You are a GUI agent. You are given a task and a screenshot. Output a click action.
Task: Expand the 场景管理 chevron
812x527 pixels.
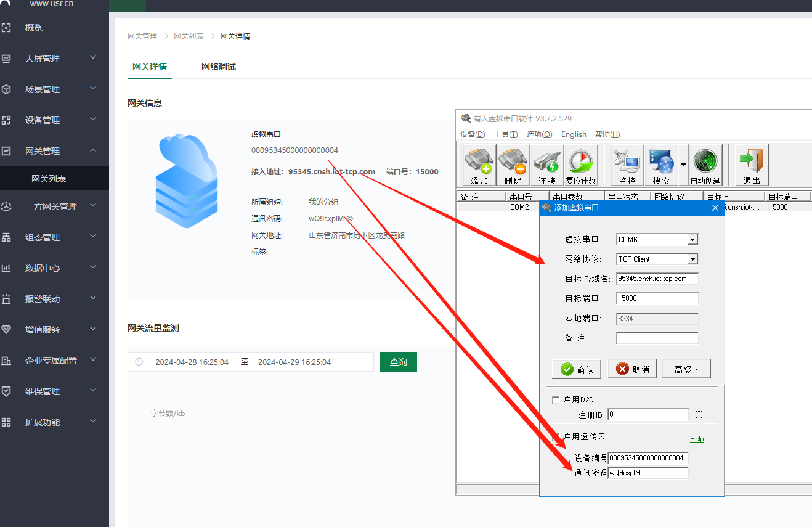[x=93, y=88]
